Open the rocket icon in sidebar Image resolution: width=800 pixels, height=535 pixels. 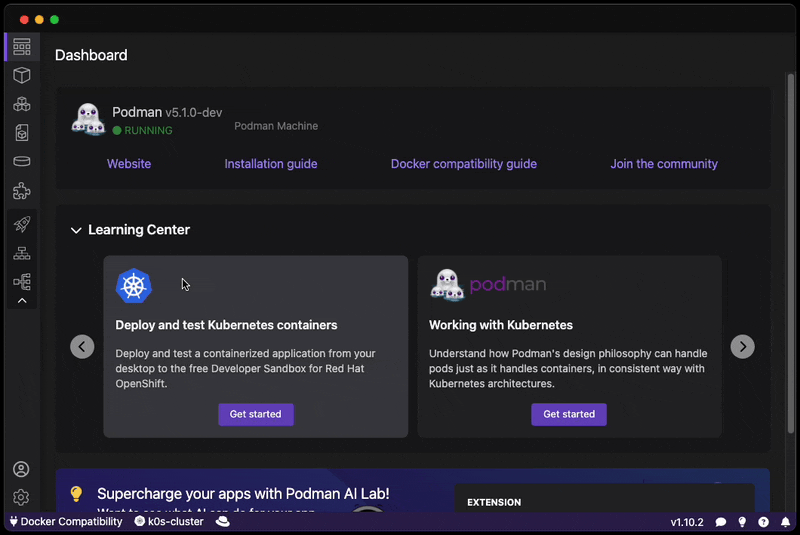pyautogui.click(x=21, y=224)
